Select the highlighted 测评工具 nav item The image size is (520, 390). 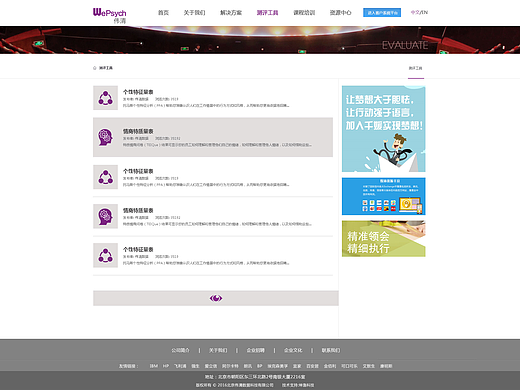[267, 13]
